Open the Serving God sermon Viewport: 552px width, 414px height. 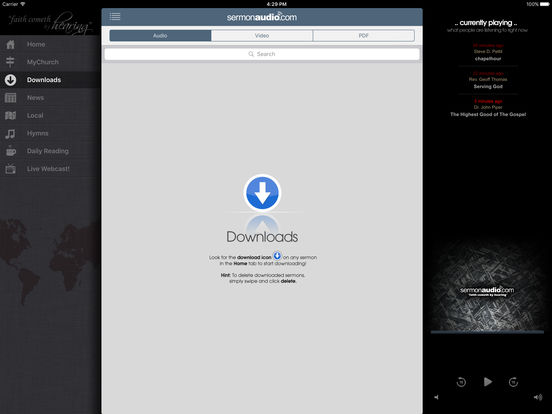488,80
